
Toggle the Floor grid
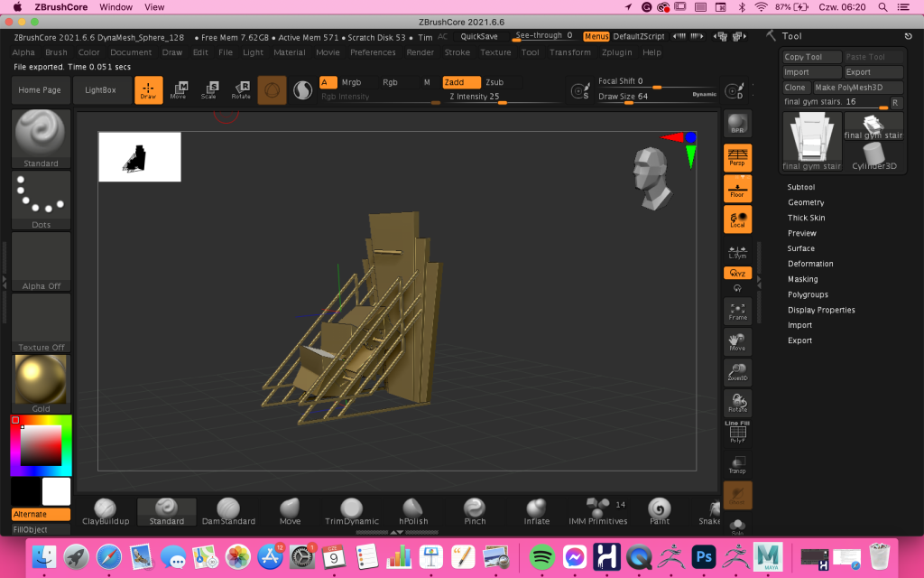[737, 189]
